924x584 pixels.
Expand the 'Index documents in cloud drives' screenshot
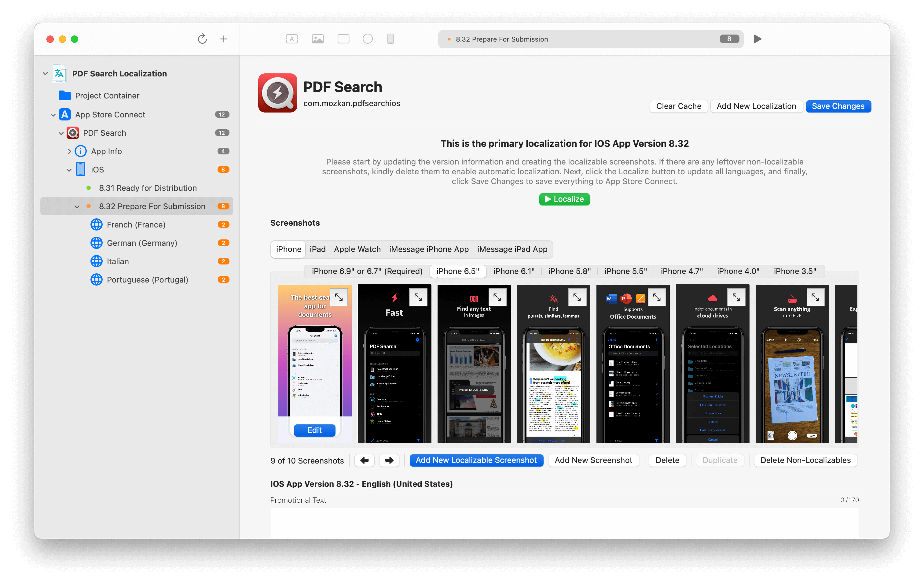pos(736,297)
